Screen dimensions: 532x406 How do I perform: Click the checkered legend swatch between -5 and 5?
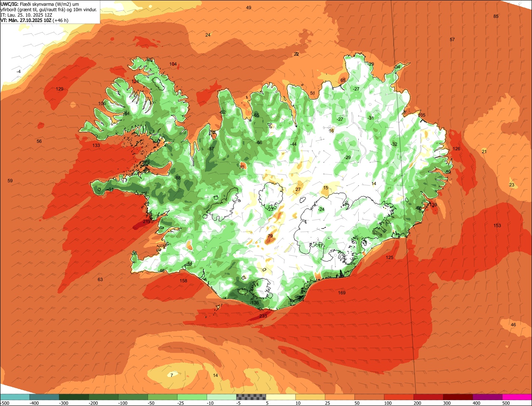(251, 397)
